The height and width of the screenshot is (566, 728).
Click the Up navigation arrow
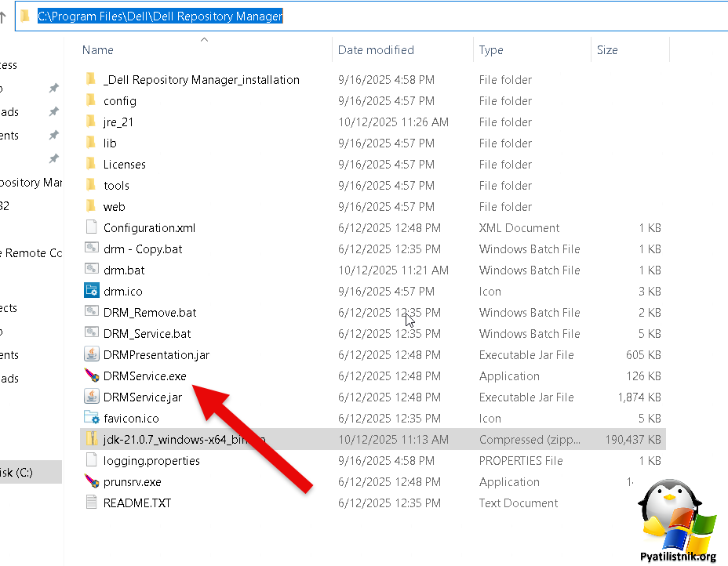pyautogui.click(x=3, y=16)
